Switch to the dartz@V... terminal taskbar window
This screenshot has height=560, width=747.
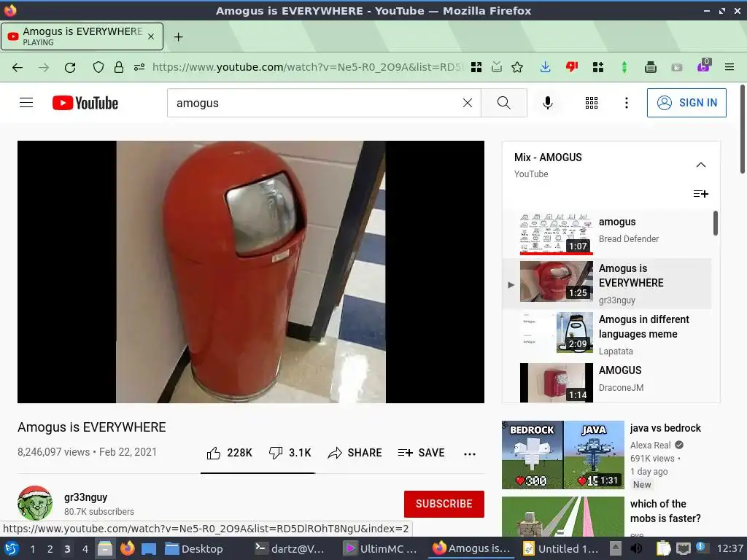(x=289, y=549)
